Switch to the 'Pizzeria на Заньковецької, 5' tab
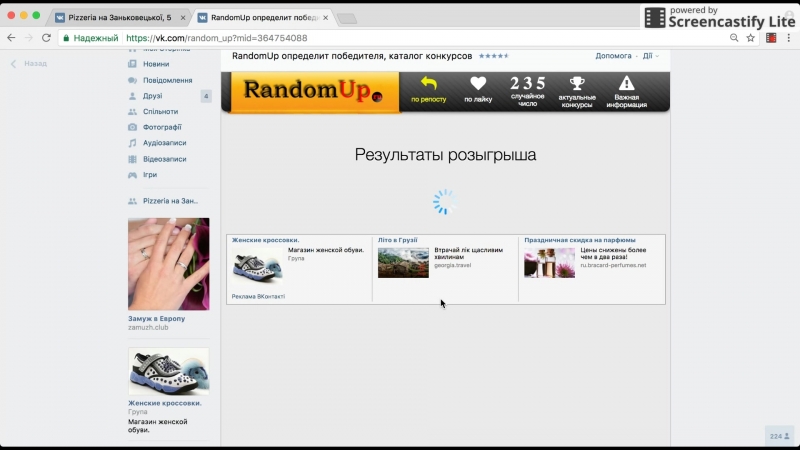 click(x=120, y=17)
